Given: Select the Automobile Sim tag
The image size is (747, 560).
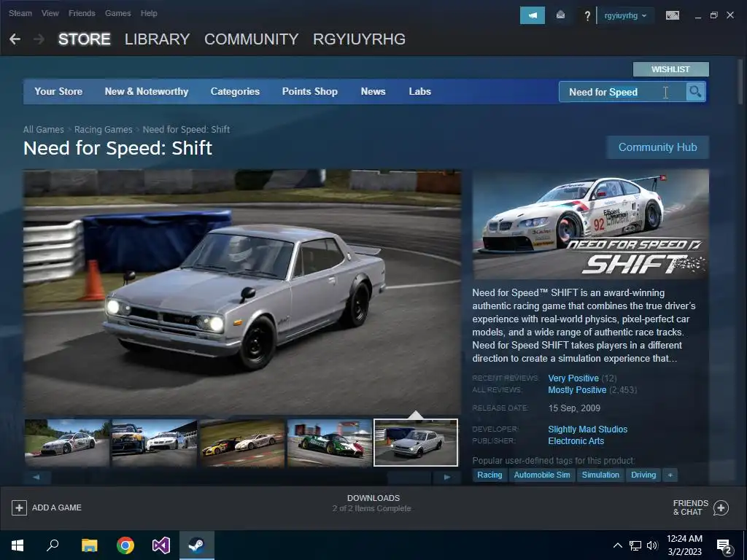Looking at the screenshot, I should 542,475.
